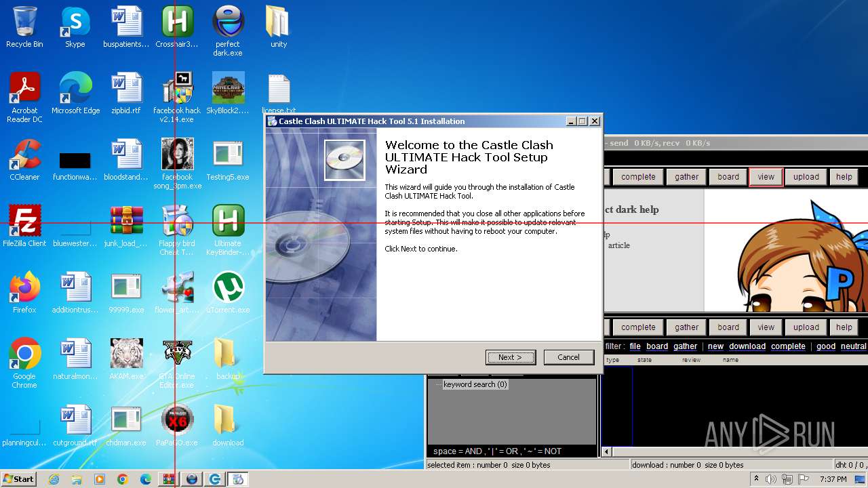Viewport: 868px width, 488px height.
Task: Click horizontal scrollbar left arrow in list
Action: pyautogui.click(x=607, y=451)
